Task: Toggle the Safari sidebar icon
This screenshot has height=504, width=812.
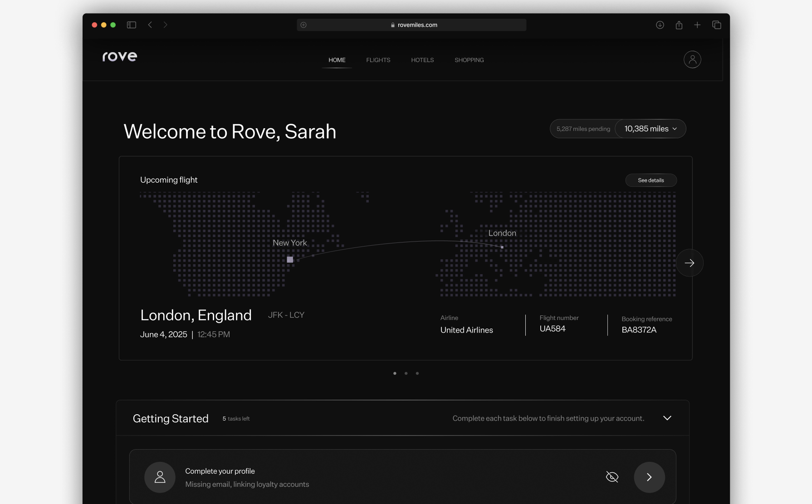Action: [132, 25]
